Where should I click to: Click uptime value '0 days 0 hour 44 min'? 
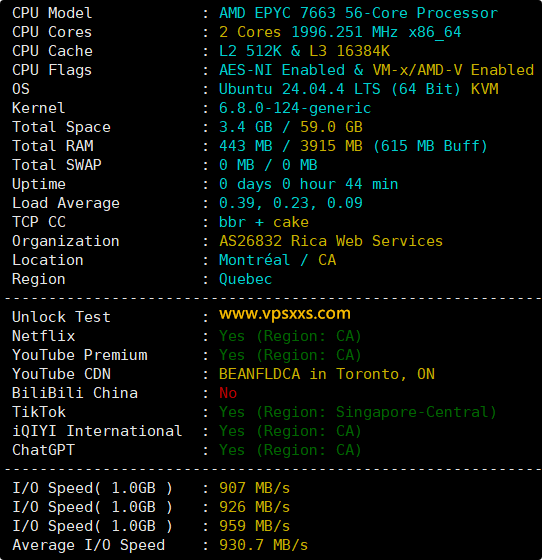[x=308, y=184]
